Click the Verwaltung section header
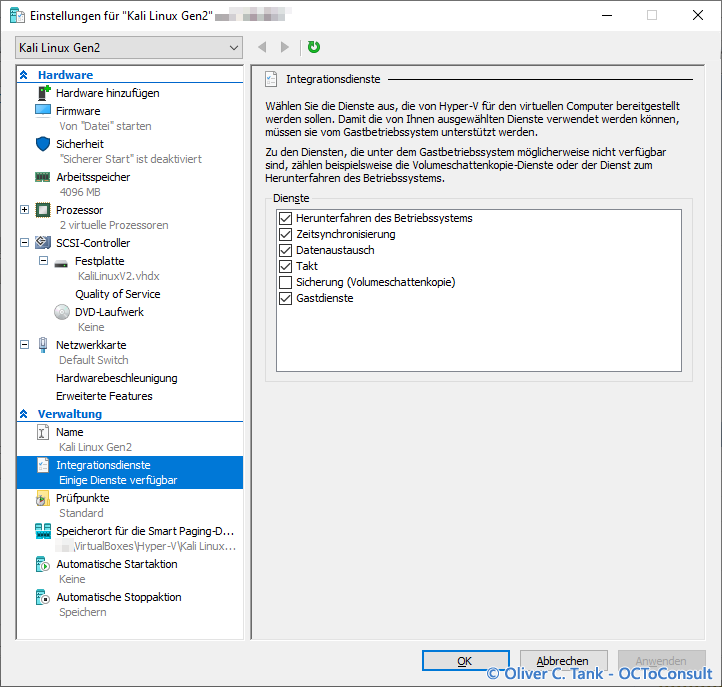This screenshot has height=687, width=722. pos(70,414)
